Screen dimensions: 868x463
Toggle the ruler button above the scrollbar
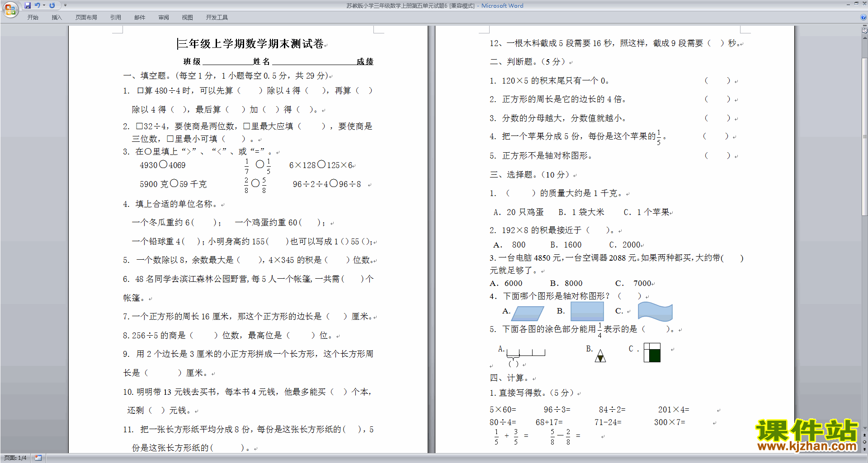[x=865, y=31]
